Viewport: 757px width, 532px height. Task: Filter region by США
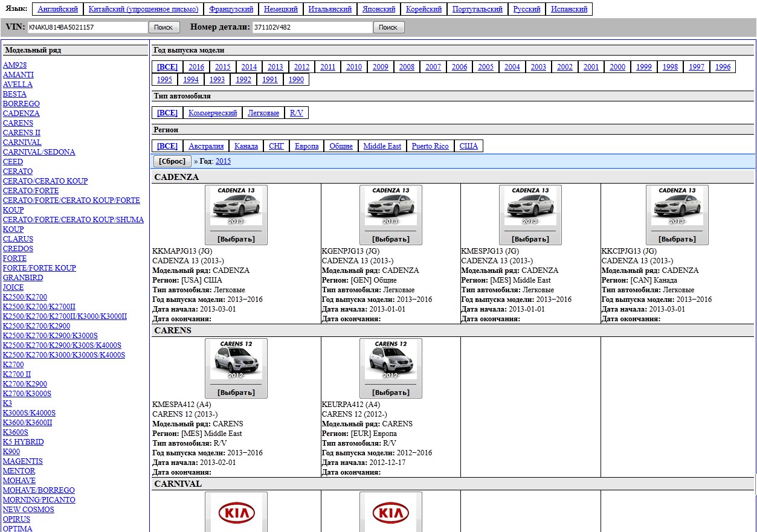[468, 146]
